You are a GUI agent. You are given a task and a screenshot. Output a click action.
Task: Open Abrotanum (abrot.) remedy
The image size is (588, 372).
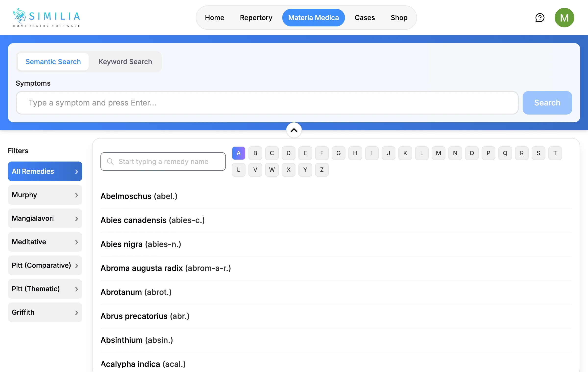[x=136, y=292]
